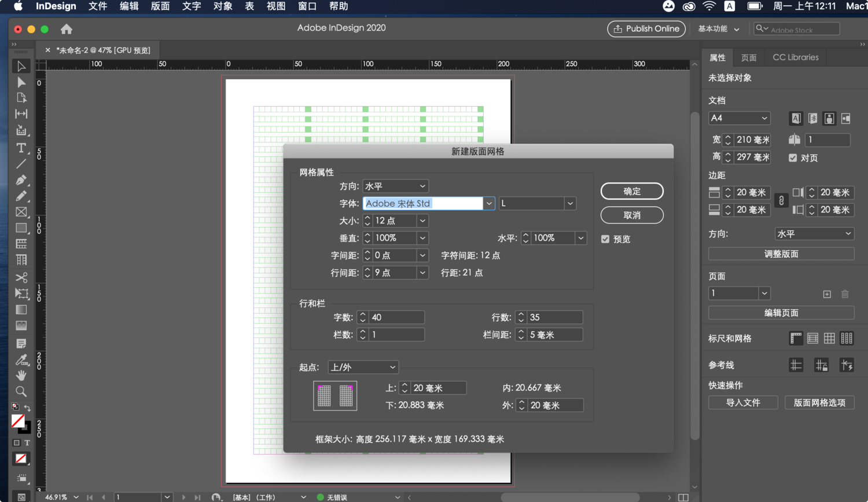This screenshot has width=868, height=502.
Task: Select the Line tool
Action: pos(21,164)
